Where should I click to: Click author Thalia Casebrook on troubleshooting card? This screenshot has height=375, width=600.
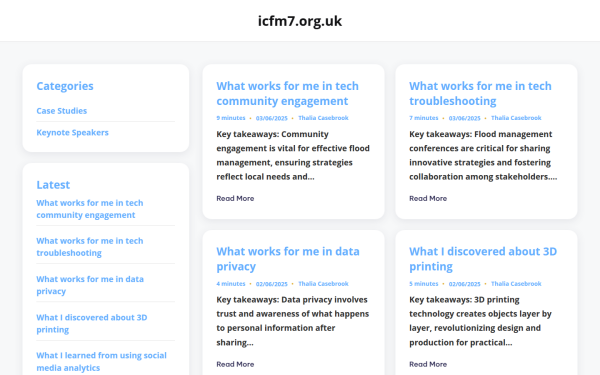pos(516,118)
